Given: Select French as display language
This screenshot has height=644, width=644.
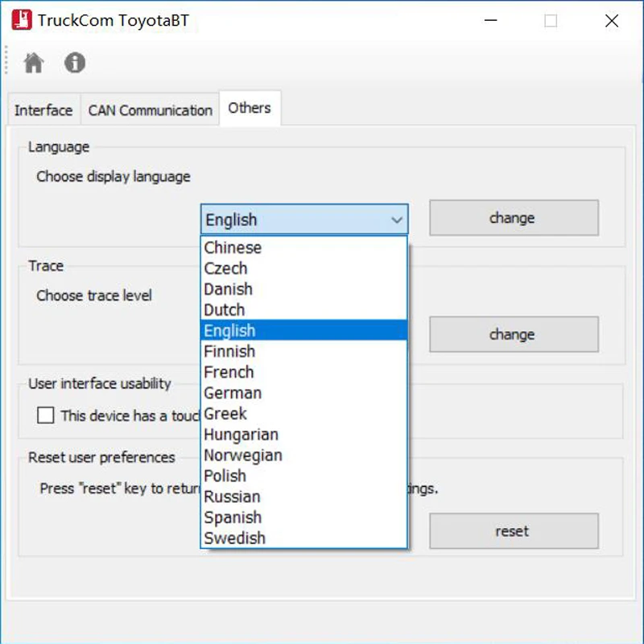Looking at the screenshot, I should click(229, 372).
